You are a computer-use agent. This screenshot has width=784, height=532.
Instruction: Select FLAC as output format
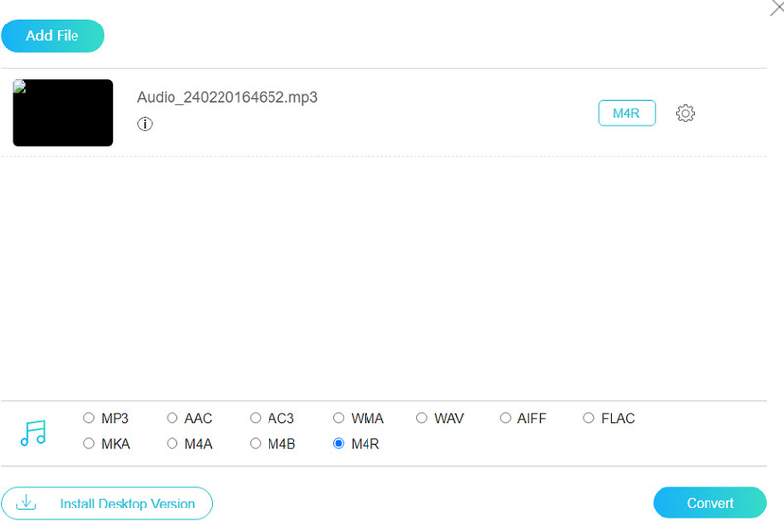point(589,418)
